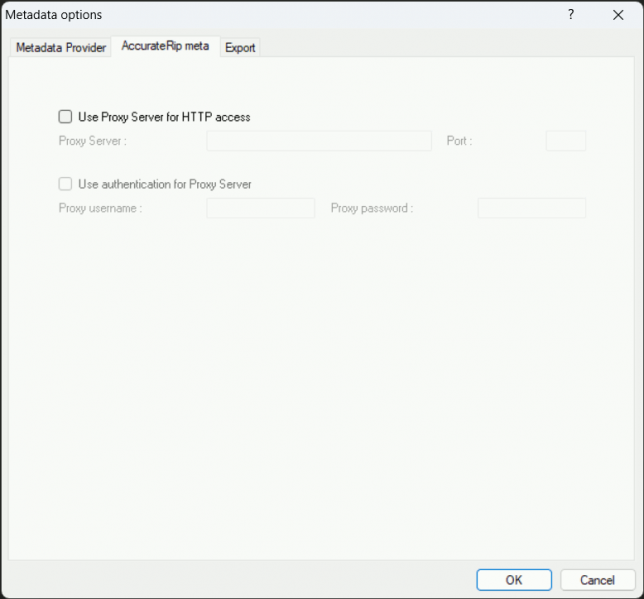Focus the Proxy password input box
The image size is (644, 599).
(x=531, y=208)
